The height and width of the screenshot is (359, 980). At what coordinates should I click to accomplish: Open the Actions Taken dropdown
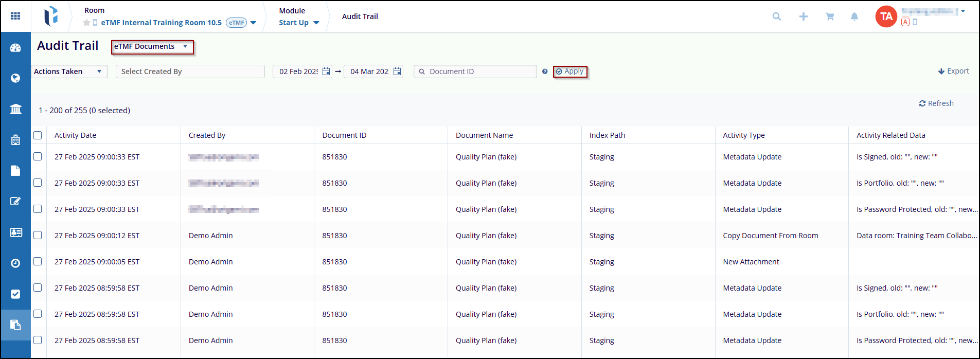click(69, 71)
